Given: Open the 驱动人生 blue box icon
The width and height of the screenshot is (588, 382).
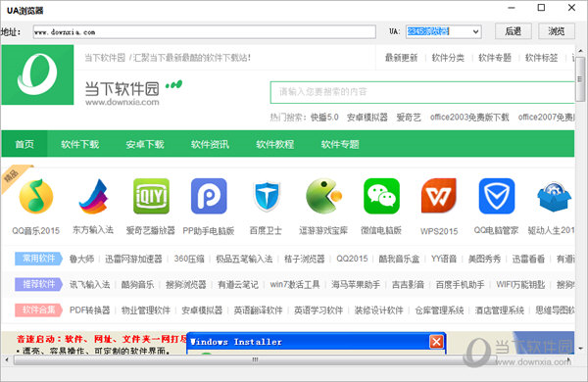Looking at the screenshot, I should tap(554, 197).
